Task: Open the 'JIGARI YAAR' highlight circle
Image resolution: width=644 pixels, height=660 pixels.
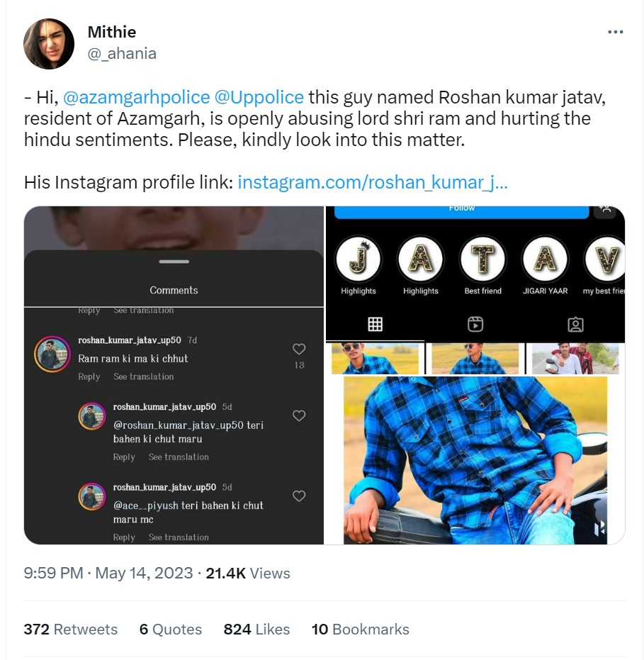Action: [x=545, y=260]
